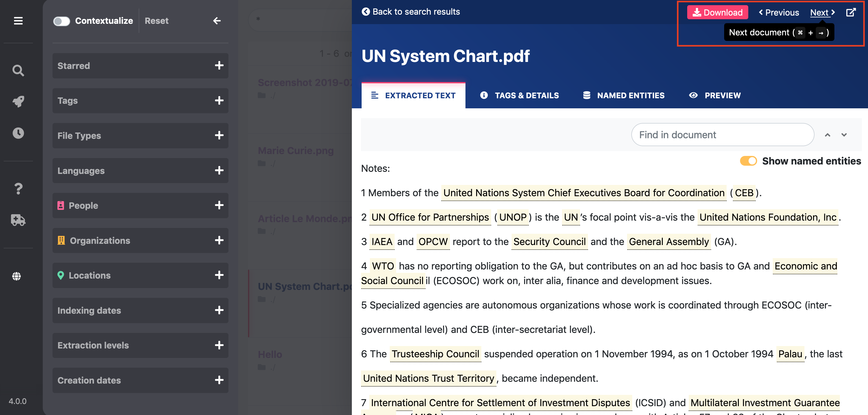Click the question mark help icon
Viewport: 868px width, 415px height.
18,189
